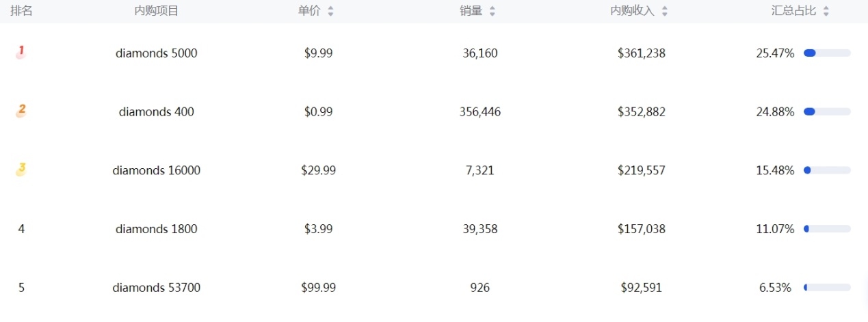This screenshot has width=868, height=322.
Task: Click the gold rank 1 medal icon
Action: (21, 52)
